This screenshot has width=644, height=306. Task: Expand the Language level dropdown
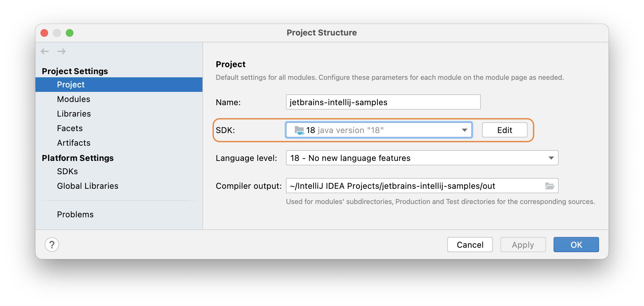[422, 158]
